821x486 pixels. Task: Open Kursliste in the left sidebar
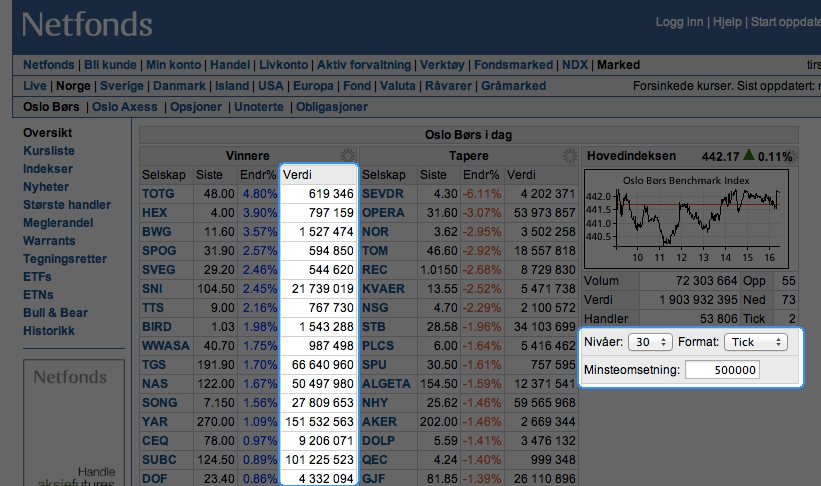49,151
